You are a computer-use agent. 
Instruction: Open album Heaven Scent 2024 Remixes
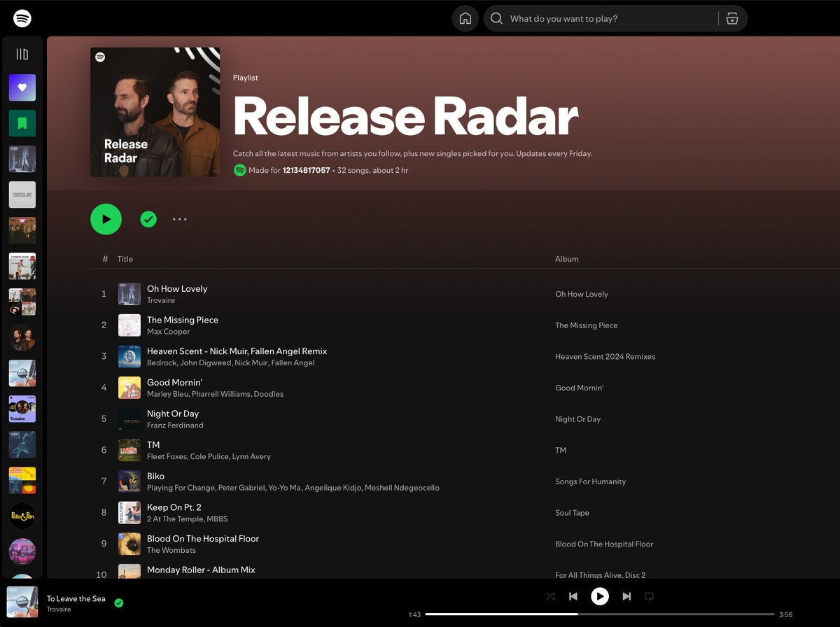605,357
